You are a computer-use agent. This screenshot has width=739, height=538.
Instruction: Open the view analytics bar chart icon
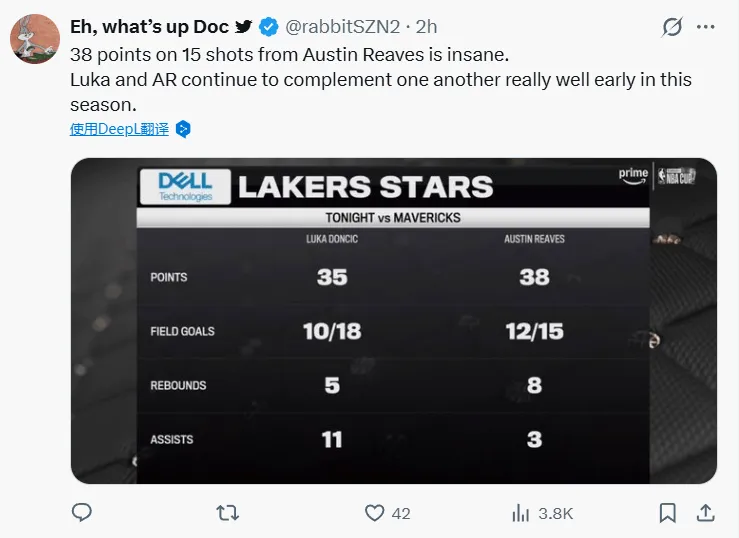(520, 513)
